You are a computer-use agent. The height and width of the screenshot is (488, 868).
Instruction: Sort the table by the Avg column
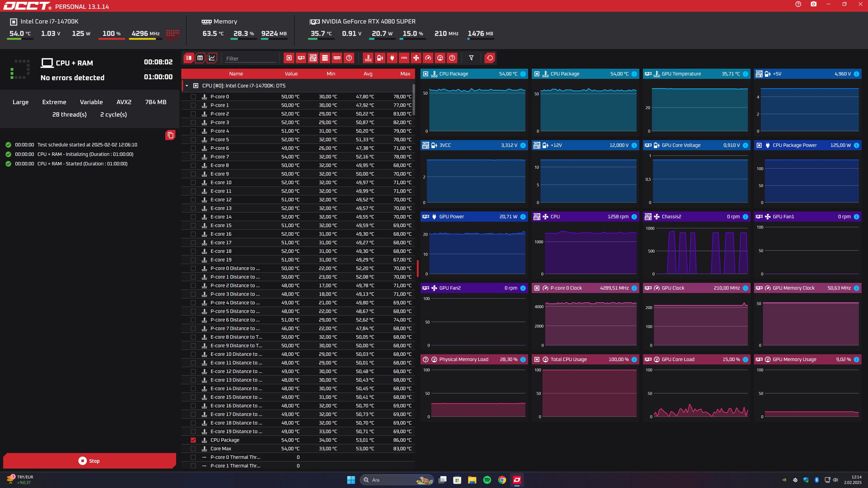point(368,74)
